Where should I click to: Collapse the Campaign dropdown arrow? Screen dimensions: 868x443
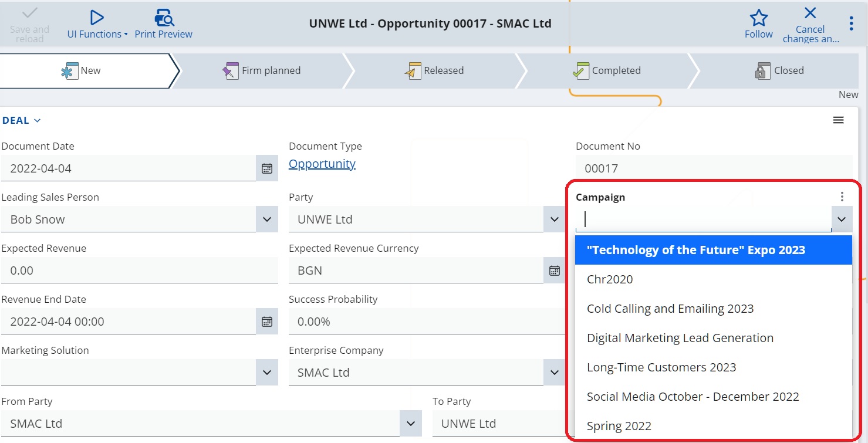[x=842, y=219]
